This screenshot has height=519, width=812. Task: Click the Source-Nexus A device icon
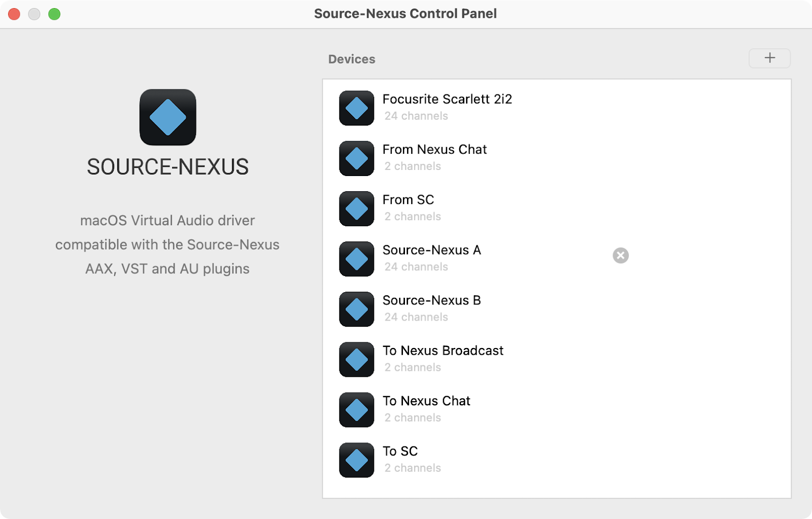pos(356,259)
